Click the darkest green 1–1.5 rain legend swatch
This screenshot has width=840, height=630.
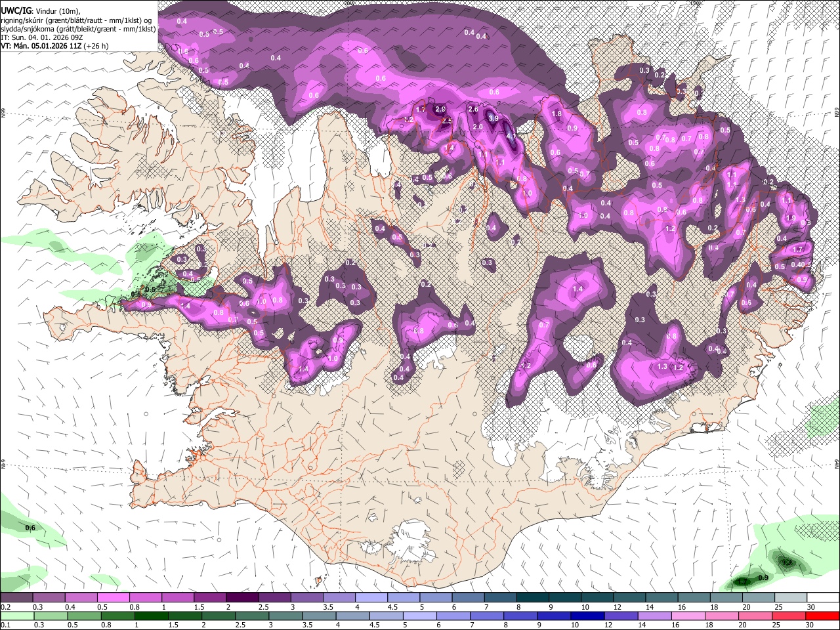point(151,616)
